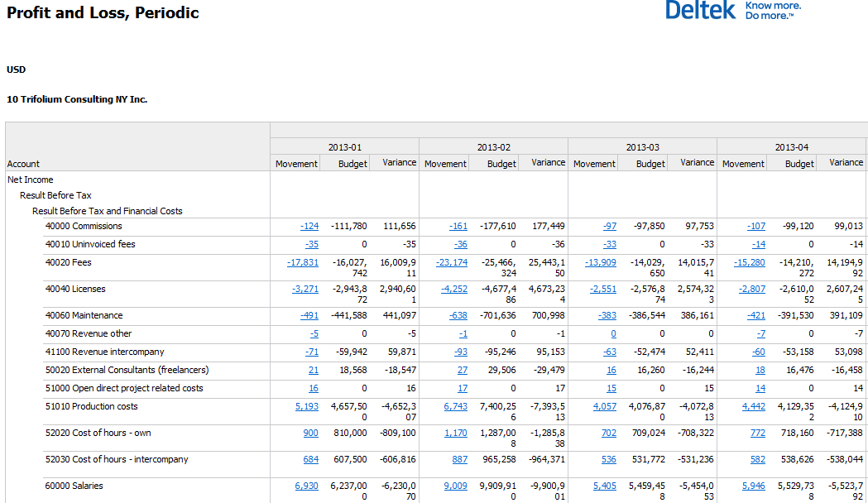Select Result Before Tax and Financial Costs row
Image resolution: width=868 pixels, height=503 pixels.
[107, 212]
